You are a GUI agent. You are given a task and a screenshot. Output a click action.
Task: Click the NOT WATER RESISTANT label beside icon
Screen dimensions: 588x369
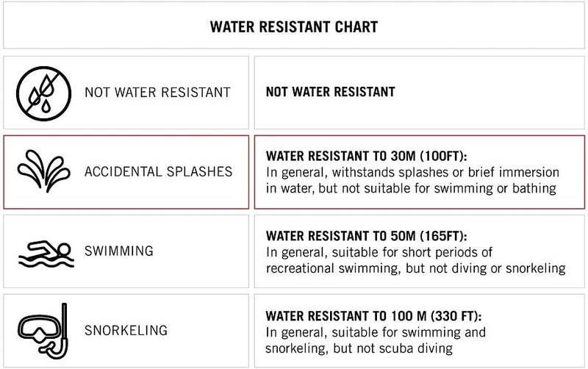tap(157, 93)
